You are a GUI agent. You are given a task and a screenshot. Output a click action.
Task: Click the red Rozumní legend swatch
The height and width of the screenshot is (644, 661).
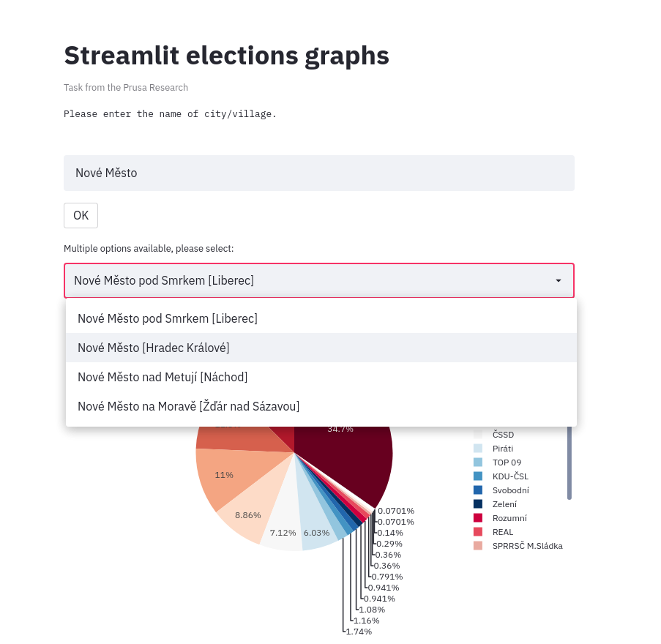(x=478, y=518)
